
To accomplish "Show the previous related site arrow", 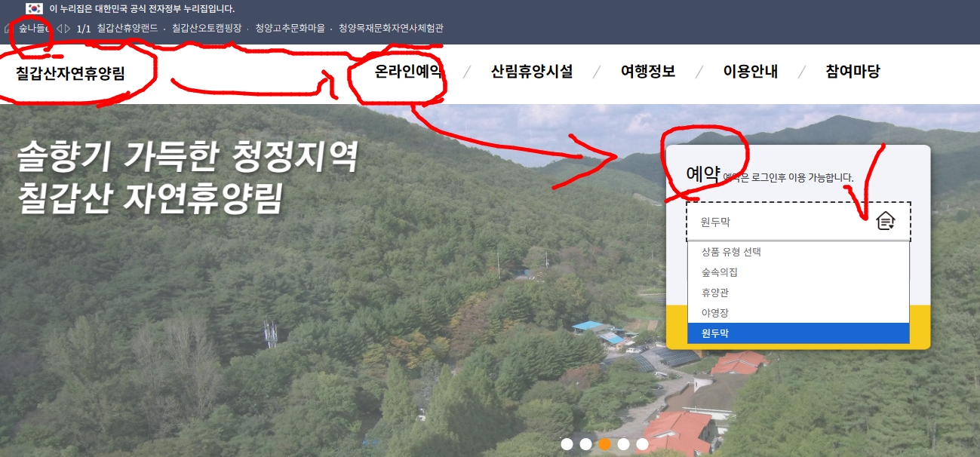I will [x=60, y=29].
